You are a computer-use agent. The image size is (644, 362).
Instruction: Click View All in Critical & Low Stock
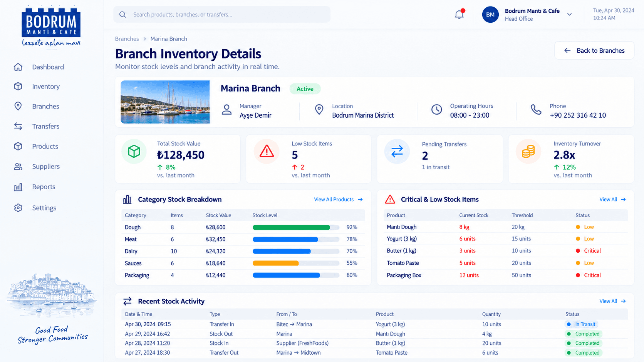click(612, 199)
